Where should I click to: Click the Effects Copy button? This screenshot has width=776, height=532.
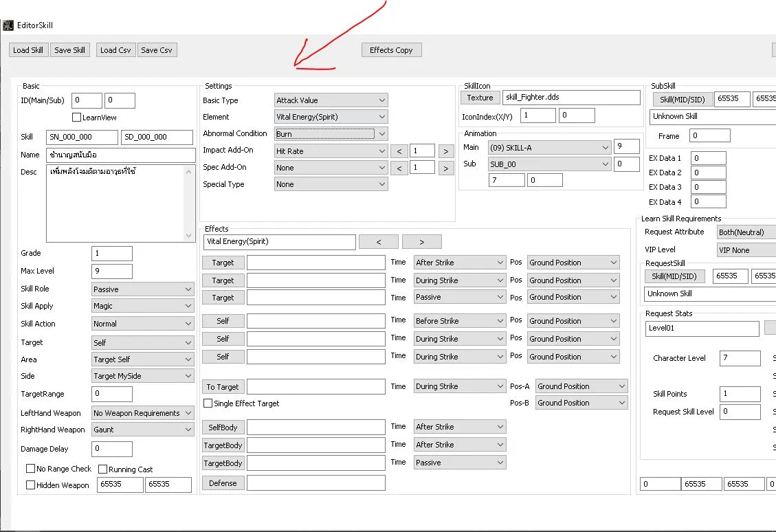click(391, 50)
